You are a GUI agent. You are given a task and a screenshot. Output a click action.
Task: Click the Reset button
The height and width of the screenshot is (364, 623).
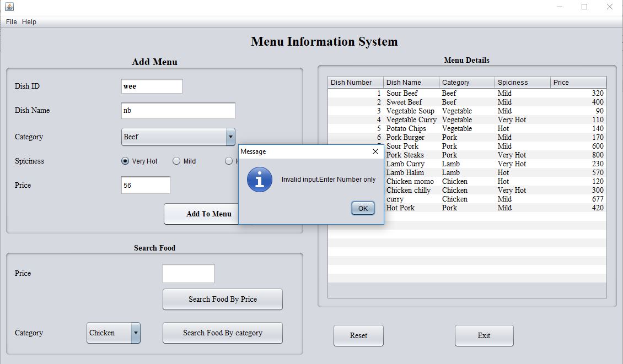[x=358, y=335]
